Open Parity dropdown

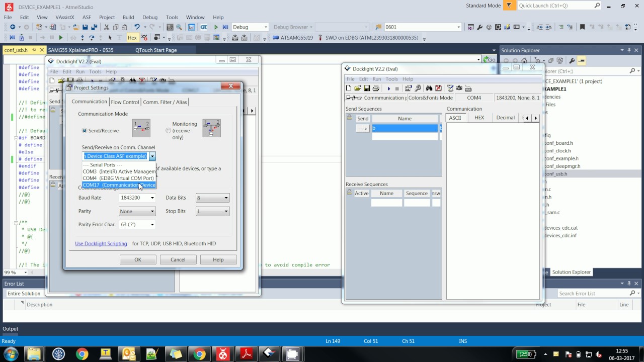pyautogui.click(x=152, y=211)
